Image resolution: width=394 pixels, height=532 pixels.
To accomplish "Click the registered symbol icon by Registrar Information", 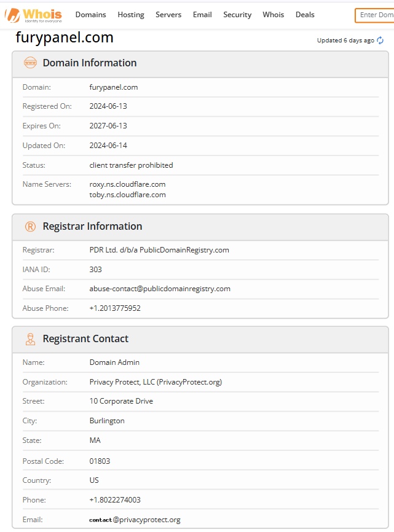I will pyautogui.click(x=30, y=227).
